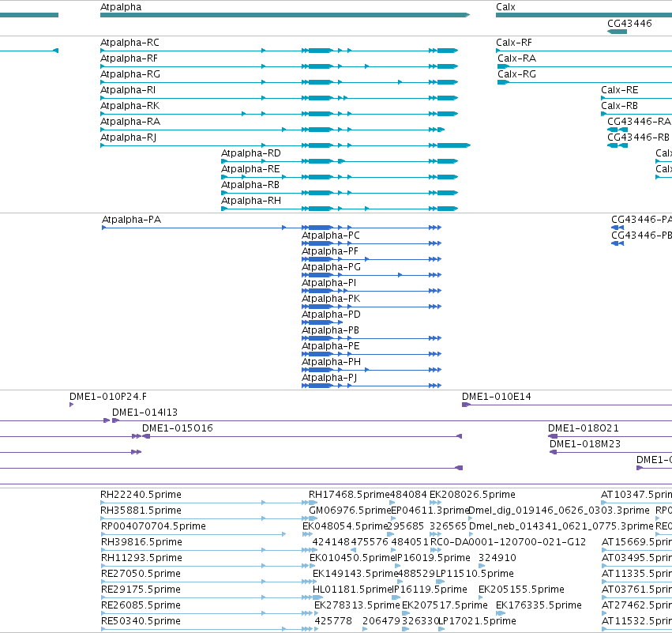Click the RC0-DA0001-120700-021-G12 label
This screenshot has width=672, height=633.
click(x=508, y=542)
